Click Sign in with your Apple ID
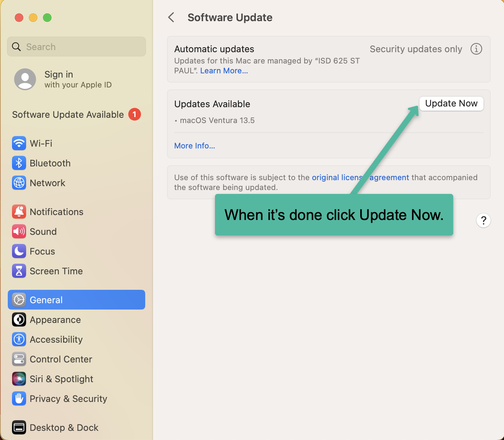This screenshot has width=504, height=440. pos(76,79)
